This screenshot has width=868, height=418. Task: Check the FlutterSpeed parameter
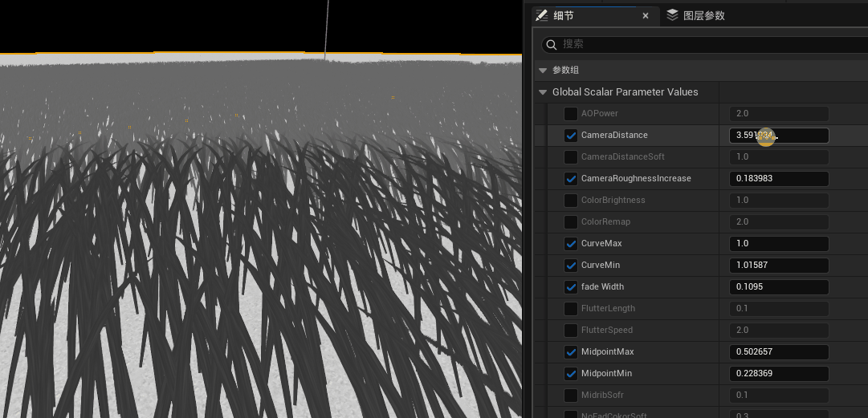click(571, 331)
